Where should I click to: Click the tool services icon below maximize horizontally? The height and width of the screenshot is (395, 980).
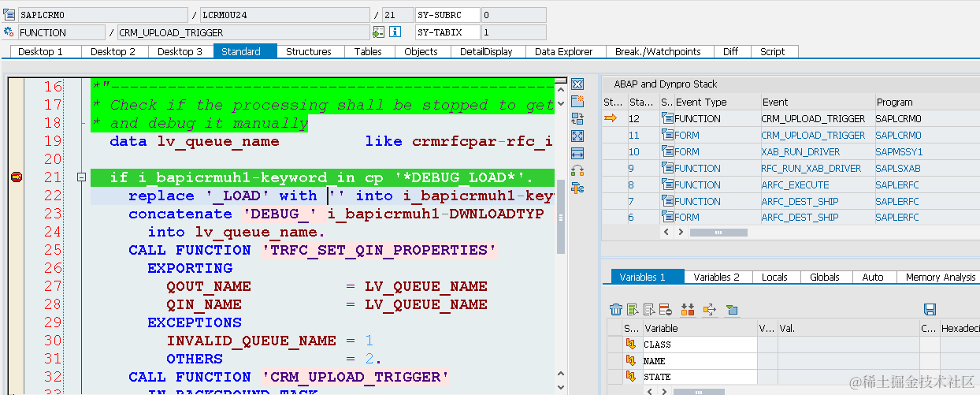click(x=577, y=170)
